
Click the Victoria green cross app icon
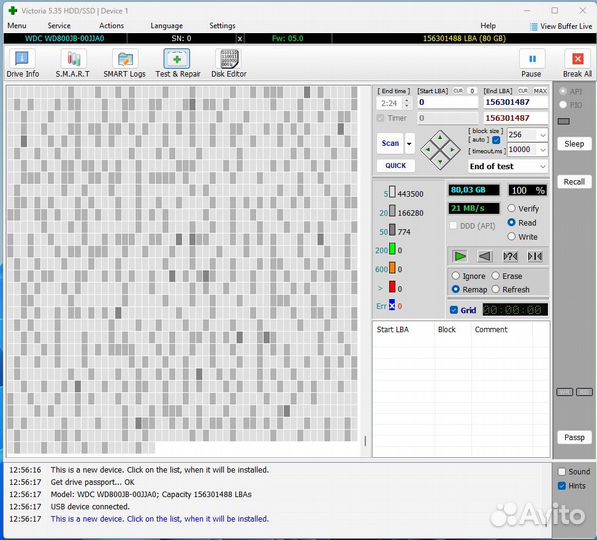pyautogui.click(x=13, y=10)
